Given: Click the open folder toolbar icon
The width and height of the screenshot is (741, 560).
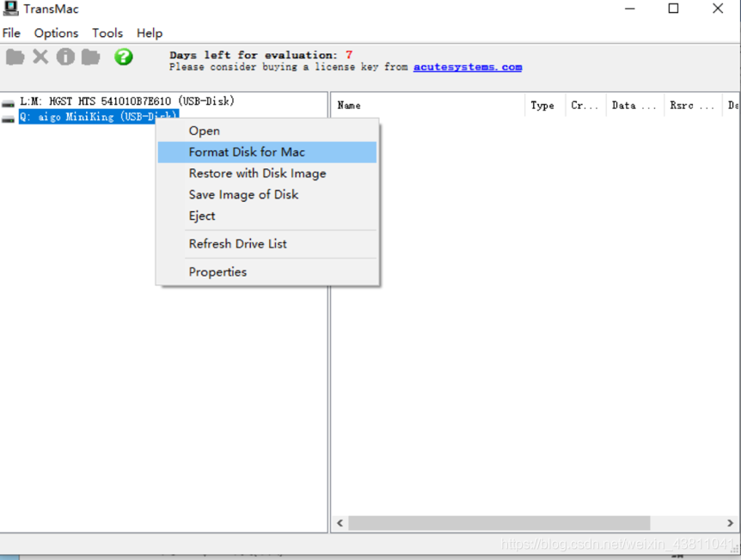Looking at the screenshot, I should coord(15,58).
